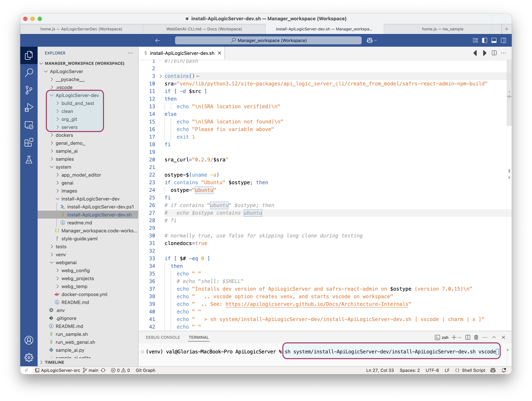This screenshot has width=532, height=401.
Task: Open editor More Actions ellipsis
Action: click(x=503, y=53)
